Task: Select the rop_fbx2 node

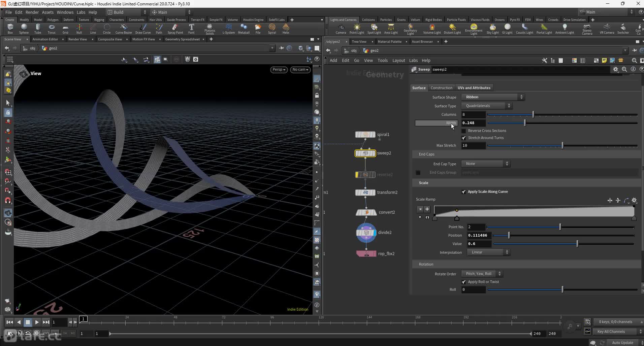Action: pos(366,253)
